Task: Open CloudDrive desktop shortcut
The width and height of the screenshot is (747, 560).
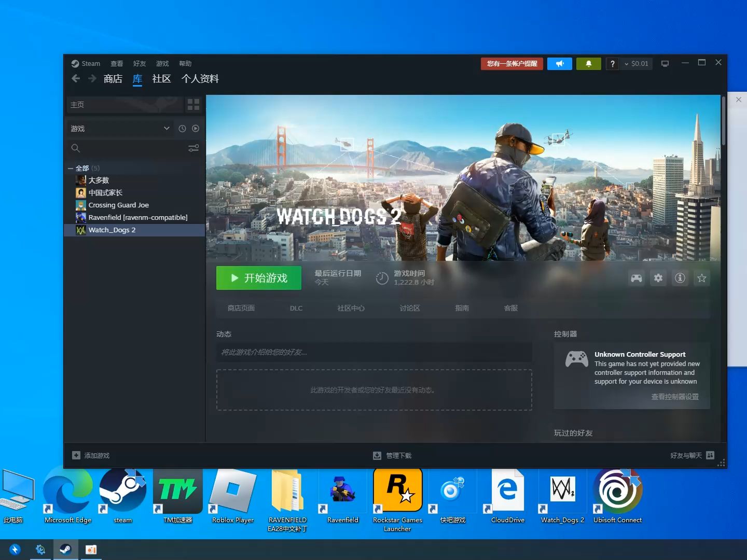Action: tap(508, 496)
